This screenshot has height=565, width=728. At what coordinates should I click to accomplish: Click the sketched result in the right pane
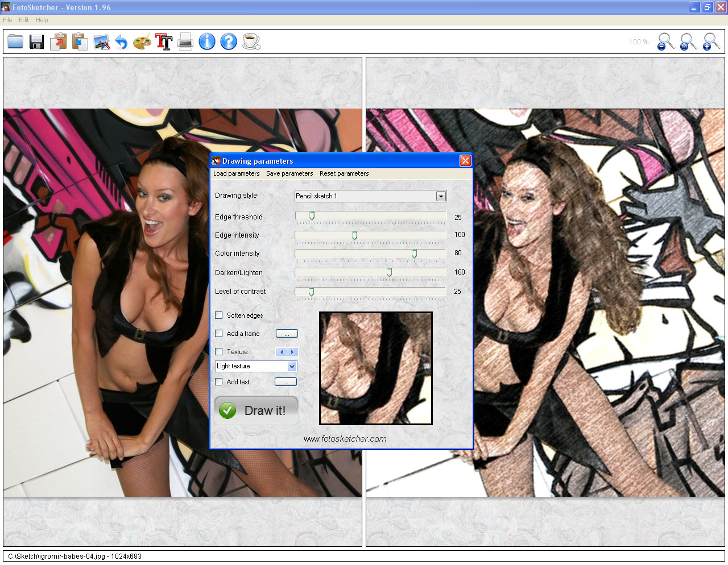pyautogui.click(x=545, y=303)
